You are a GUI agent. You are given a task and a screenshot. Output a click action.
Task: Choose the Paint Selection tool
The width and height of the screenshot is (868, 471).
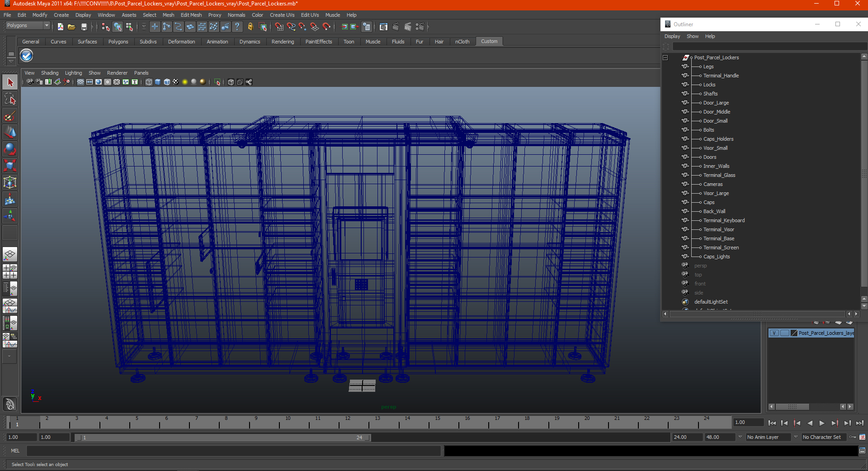point(10,116)
